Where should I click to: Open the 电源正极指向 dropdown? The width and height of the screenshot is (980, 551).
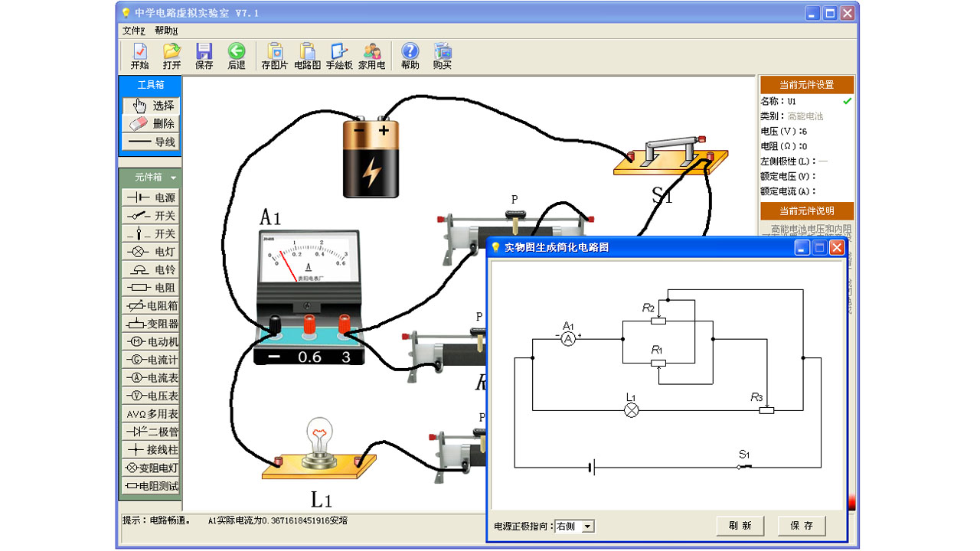(587, 527)
